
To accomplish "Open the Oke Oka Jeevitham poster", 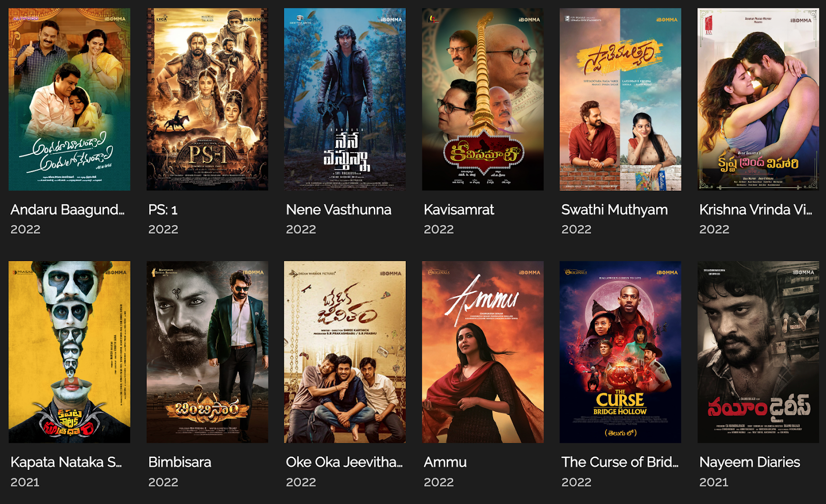I will coord(345,352).
